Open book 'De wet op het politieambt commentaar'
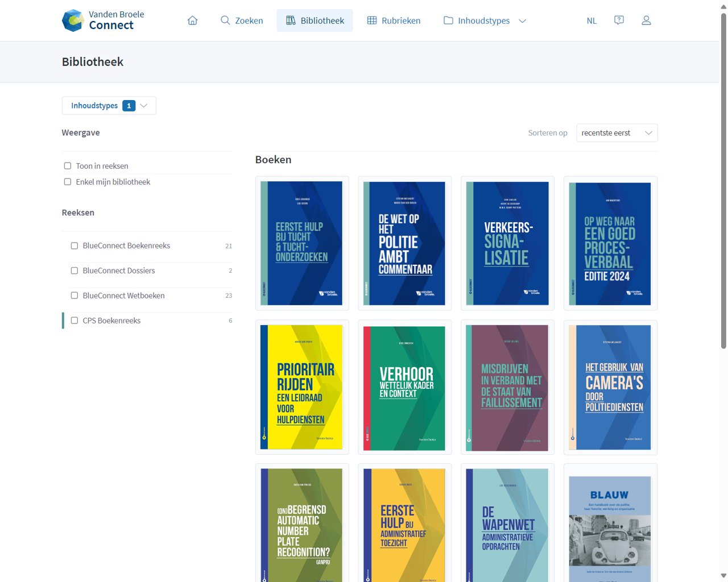 pyautogui.click(x=405, y=243)
